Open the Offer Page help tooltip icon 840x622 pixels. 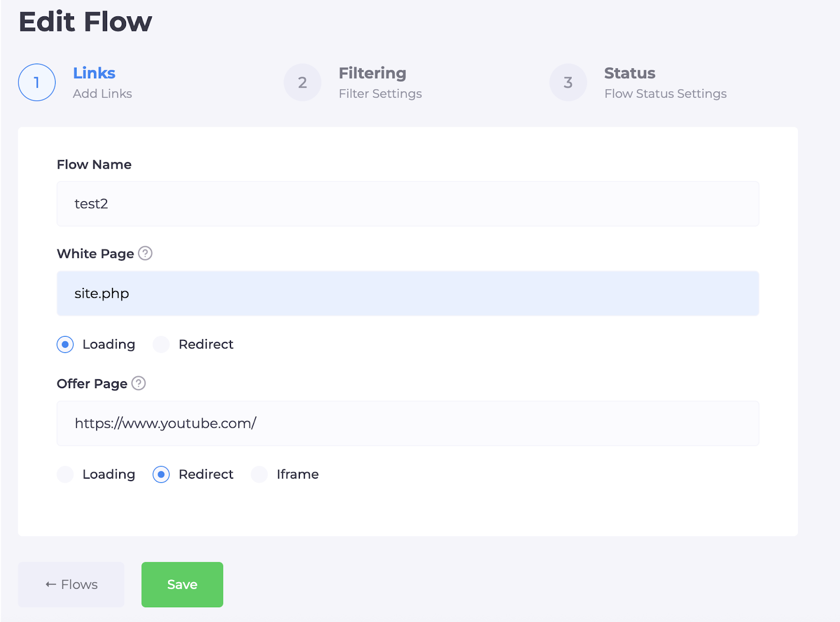coord(139,383)
